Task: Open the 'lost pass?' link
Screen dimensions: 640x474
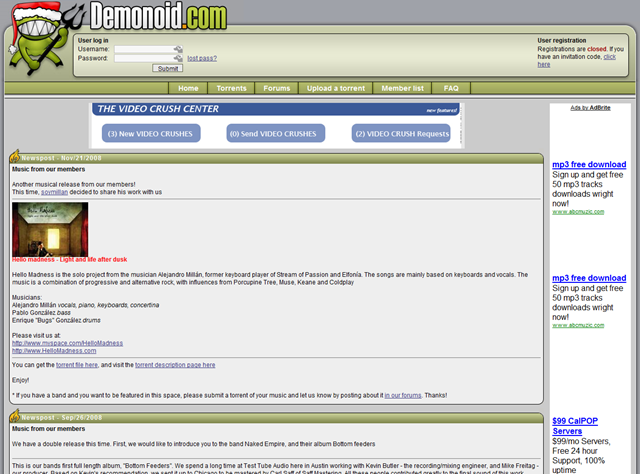Action: [x=202, y=58]
